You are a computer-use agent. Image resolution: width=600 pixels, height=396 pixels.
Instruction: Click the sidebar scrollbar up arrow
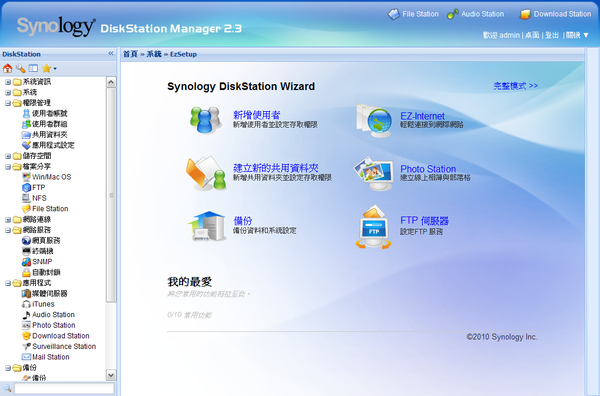(x=111, y=82)
